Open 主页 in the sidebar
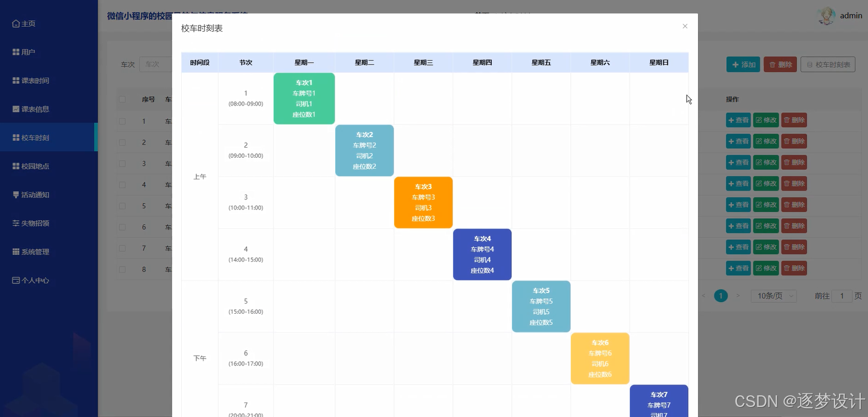Screen dimensions: 868x417 pyautogui.click(x=49, y=24)
